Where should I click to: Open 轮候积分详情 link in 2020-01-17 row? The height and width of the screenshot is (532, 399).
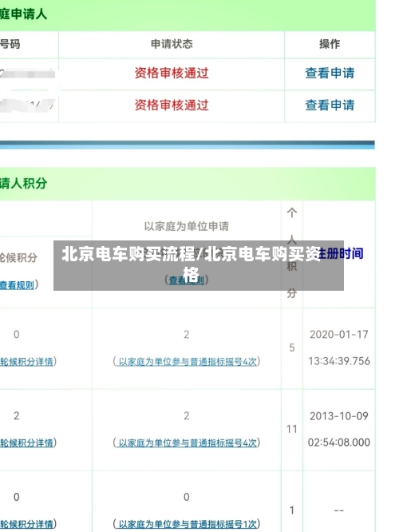(x=27, y=361)
